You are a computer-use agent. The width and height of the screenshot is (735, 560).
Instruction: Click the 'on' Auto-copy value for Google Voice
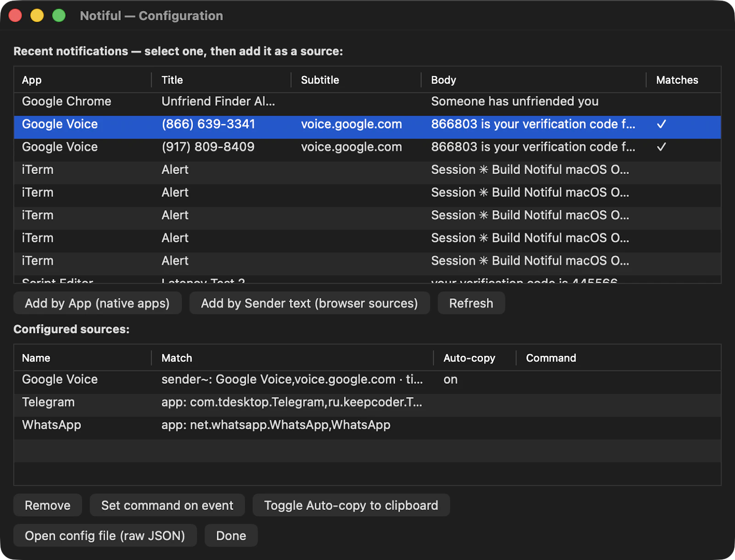click(x=451, y=380)
